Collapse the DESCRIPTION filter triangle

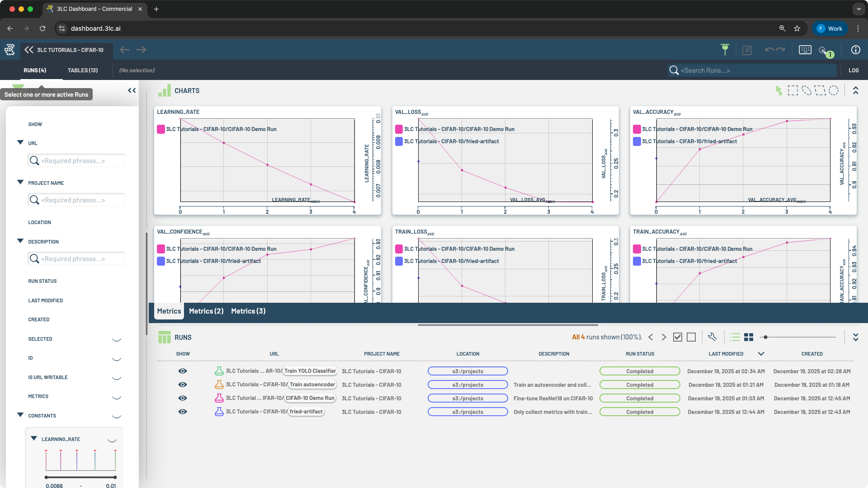20,241
